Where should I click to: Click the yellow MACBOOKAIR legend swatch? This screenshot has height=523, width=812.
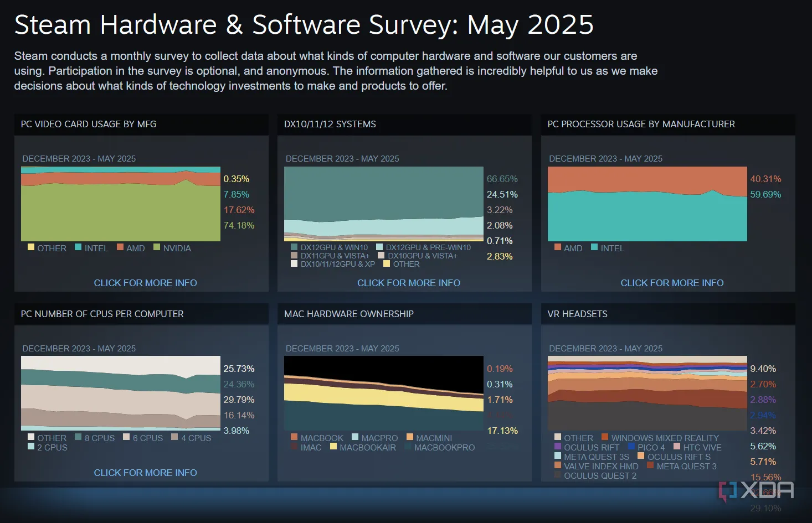(x=333, y=447)
